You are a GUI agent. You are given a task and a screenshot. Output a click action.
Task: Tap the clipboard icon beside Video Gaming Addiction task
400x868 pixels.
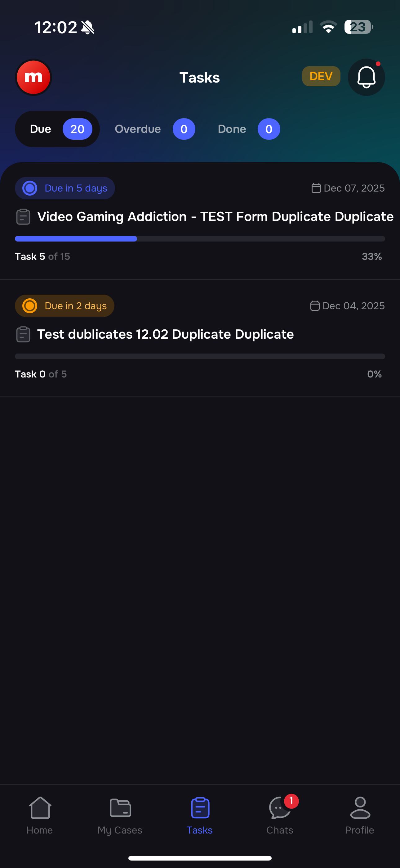[x=23, y=217]
